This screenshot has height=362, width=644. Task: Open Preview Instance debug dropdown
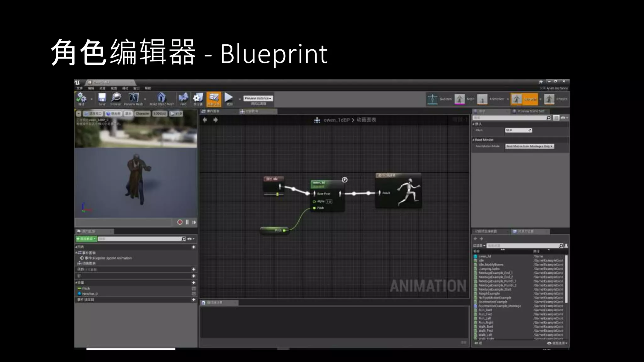point(258,98)
